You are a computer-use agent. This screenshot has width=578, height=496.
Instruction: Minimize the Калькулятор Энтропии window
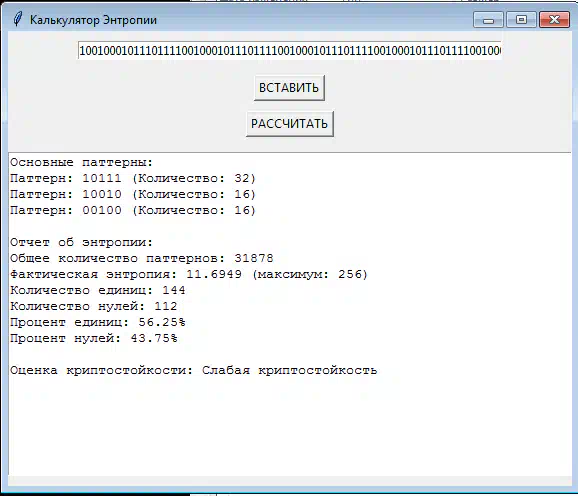tap(488, 20)
